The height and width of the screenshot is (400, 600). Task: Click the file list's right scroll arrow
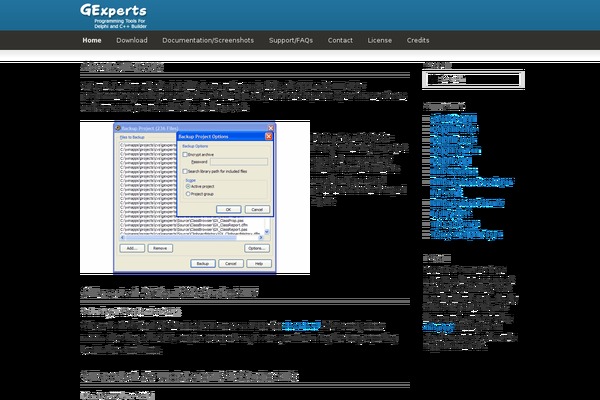[261, 238]
